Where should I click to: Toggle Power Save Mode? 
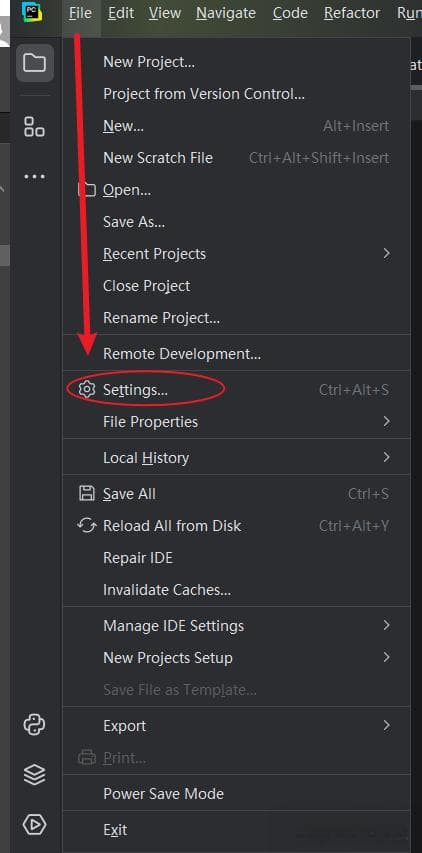click(237, 794)
